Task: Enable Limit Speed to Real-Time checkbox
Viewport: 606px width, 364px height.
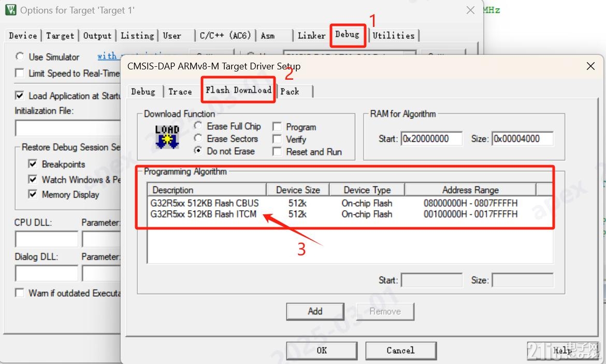Action: pyautogui.click(x=19, y=73)
